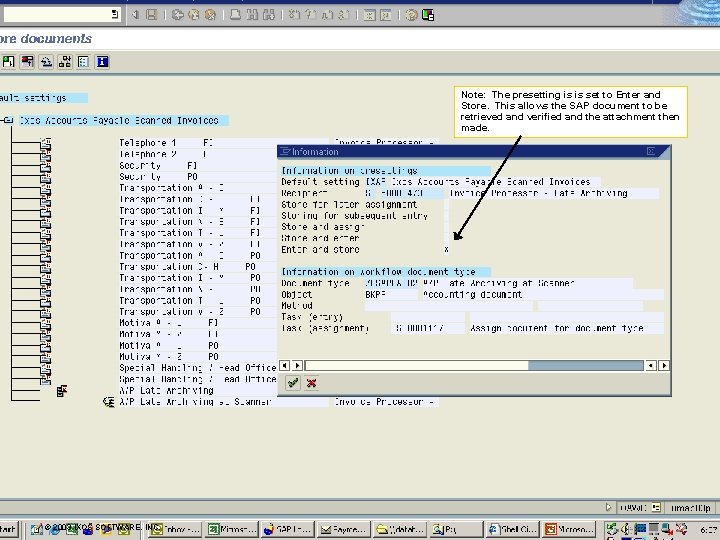720x540 pixels.
Task: Click the 'Accounting document' description text
Action: click(x=472, y=294)
